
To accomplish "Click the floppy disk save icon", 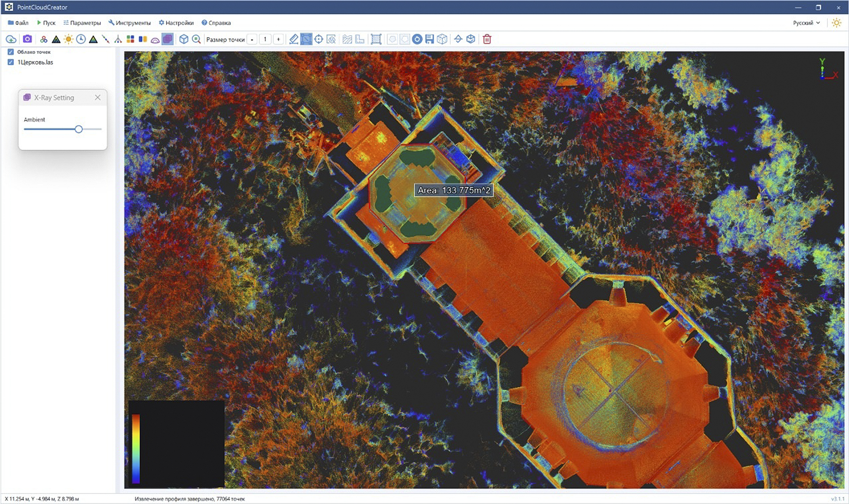I will (430, 39).
